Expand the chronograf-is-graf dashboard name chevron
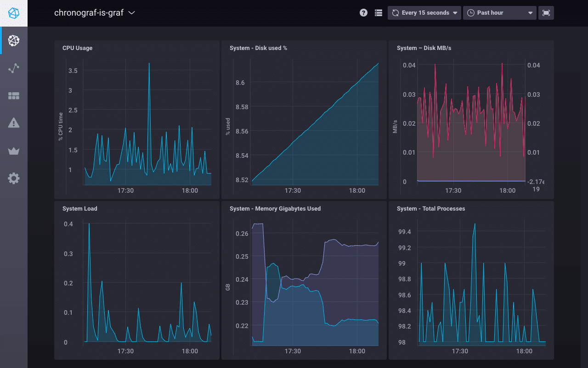 point(131,13)
